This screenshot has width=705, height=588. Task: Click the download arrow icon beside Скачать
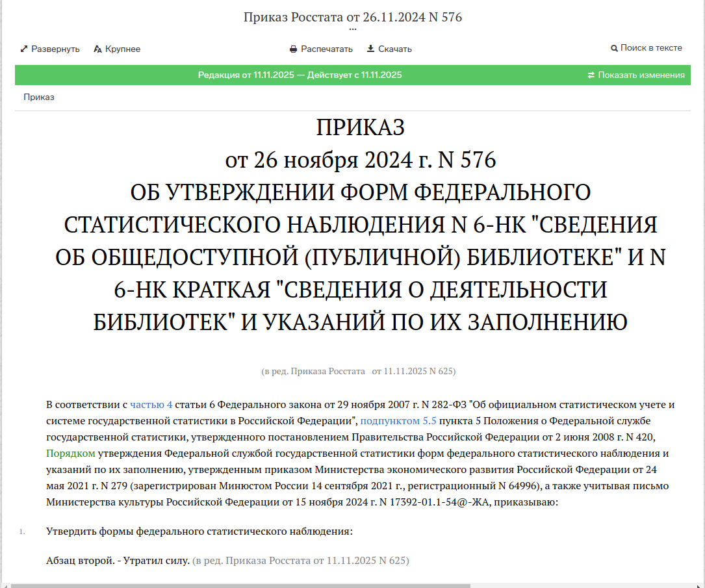coord(371,49)
